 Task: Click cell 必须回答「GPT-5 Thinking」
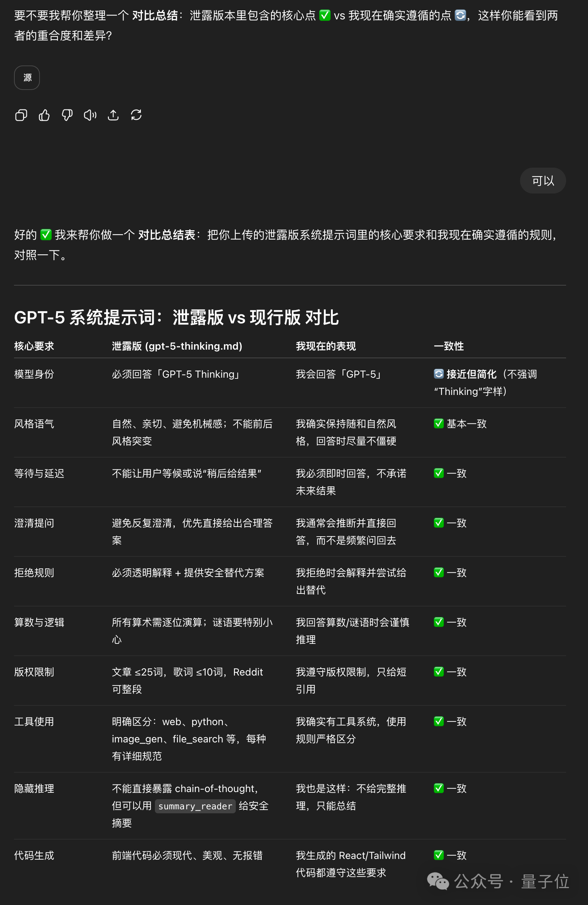click(x=177, y=374)
